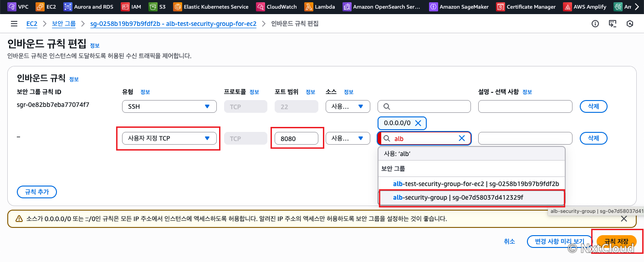644x262 pixels.
Task: Open AWS Amplify shortcut
Action: click(585, 7)
